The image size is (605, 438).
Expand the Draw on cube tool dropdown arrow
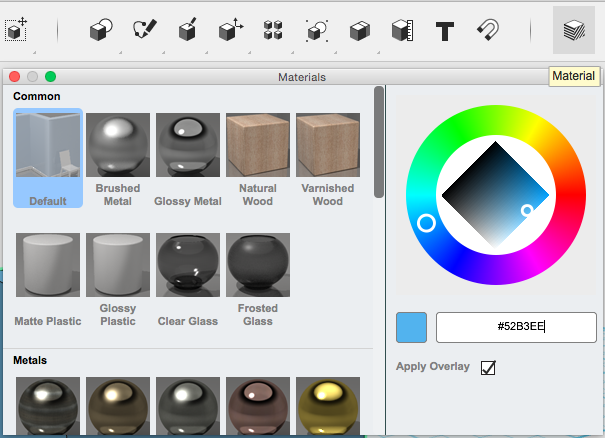[206, 52]
